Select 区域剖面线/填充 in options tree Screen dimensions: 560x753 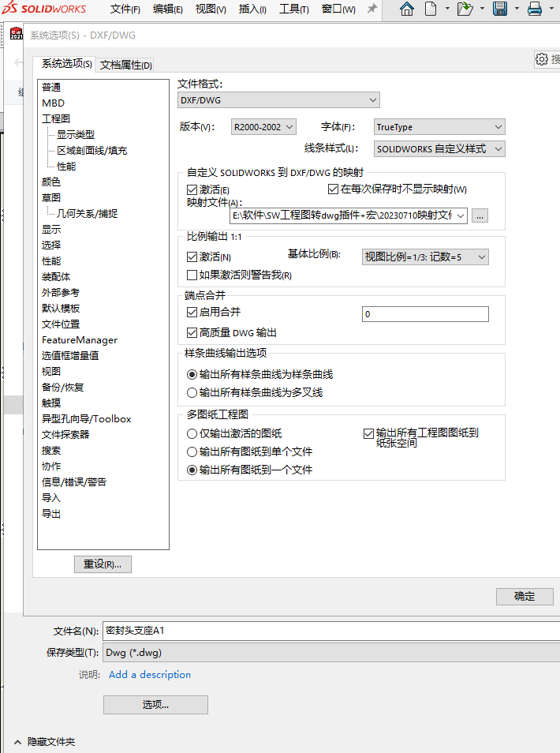[x=91, y=150]
